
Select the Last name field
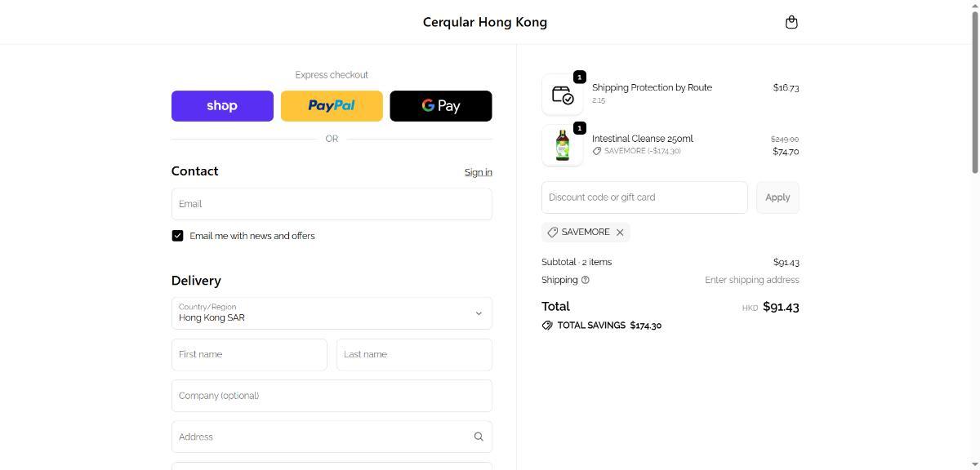coord(414,355)
